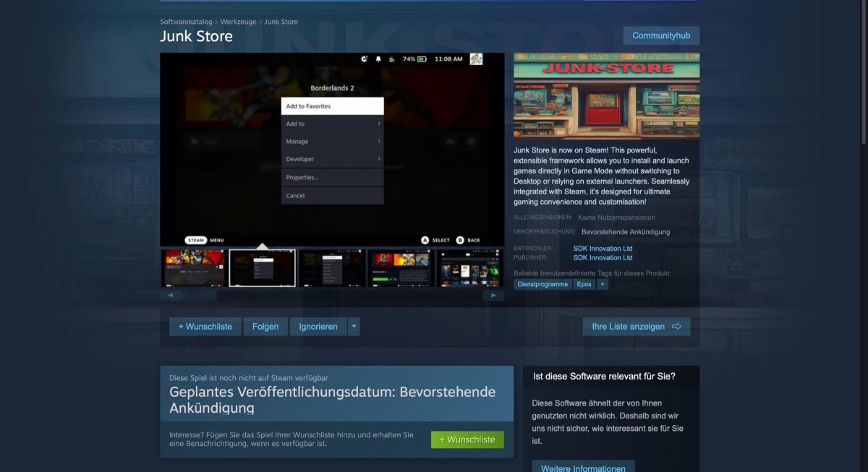The width and height of the screenshot is (868, 472).
Task: Click 'Diese Spiel ist noch nicht auf Steam verfügbar'
Action: coord(249,378)
